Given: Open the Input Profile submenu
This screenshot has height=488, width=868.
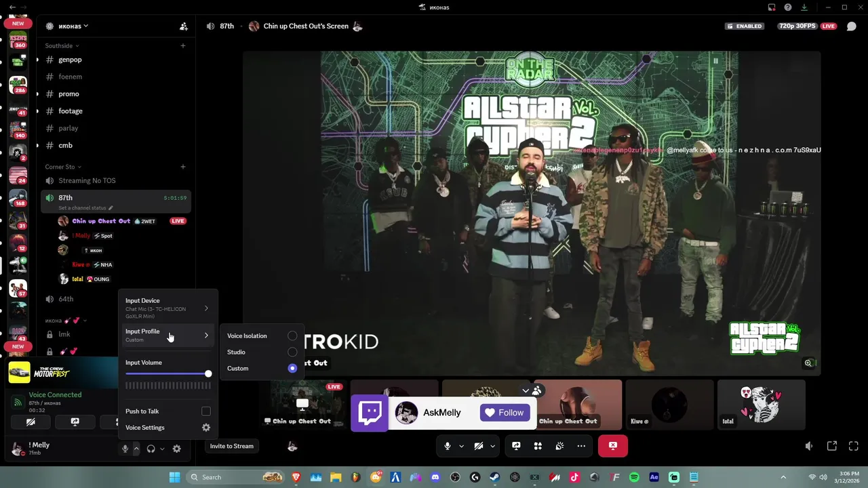Looking at the screenshot, I should click(x=167, y=335).
